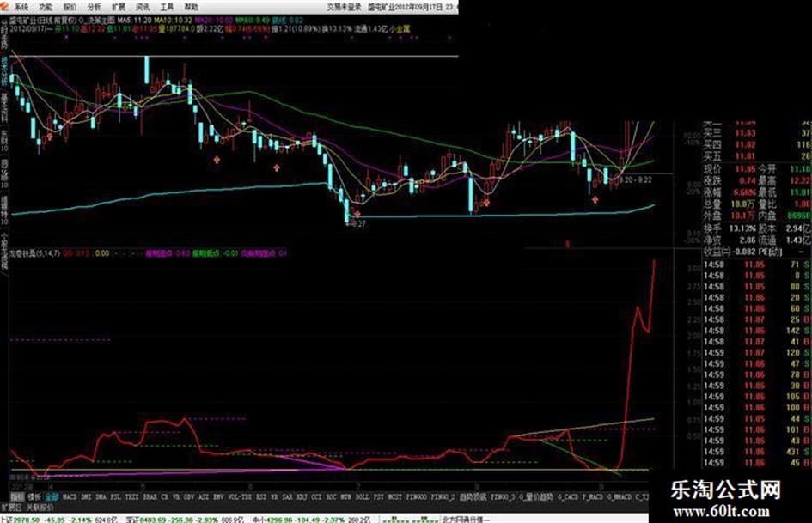Image resolution: width=812 pixels, height=523 pixels.
Task: Switch lower indicator to CCI
Action: pos(316,496)
